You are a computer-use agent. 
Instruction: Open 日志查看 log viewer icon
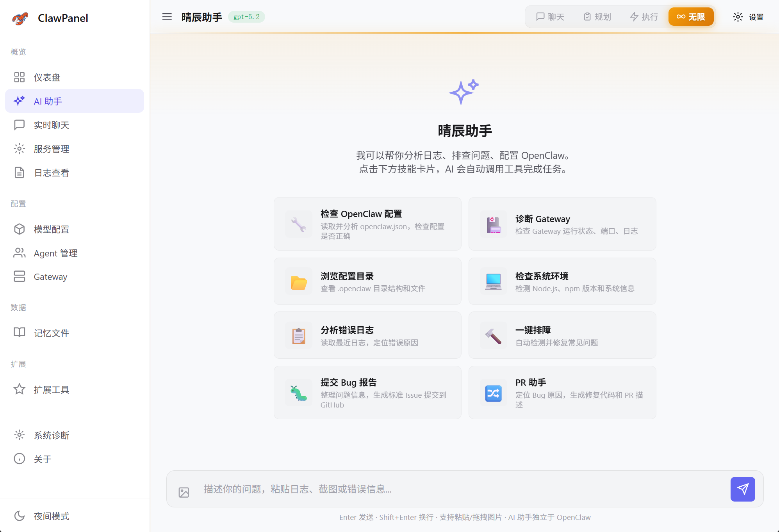20,173
